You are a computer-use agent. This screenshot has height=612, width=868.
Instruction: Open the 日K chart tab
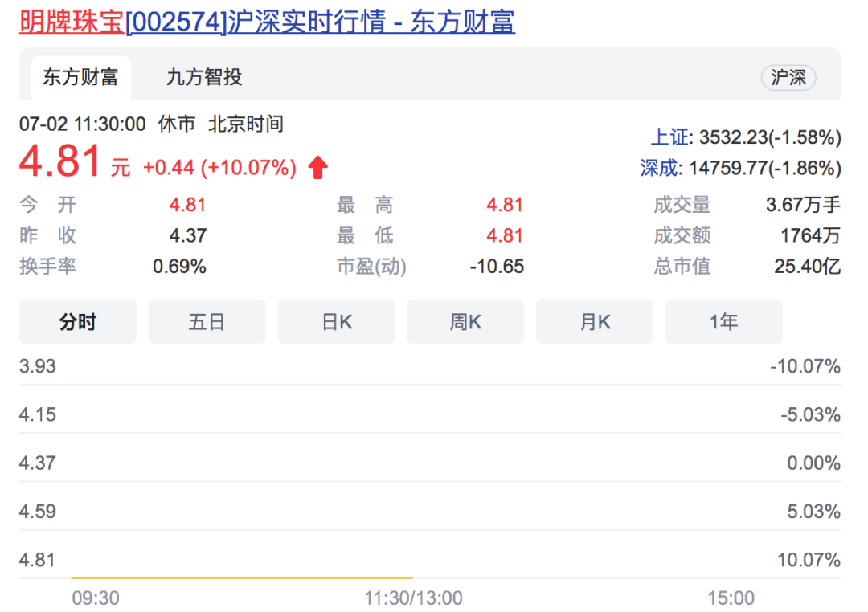pyautogui.click(x=336, y=321)
